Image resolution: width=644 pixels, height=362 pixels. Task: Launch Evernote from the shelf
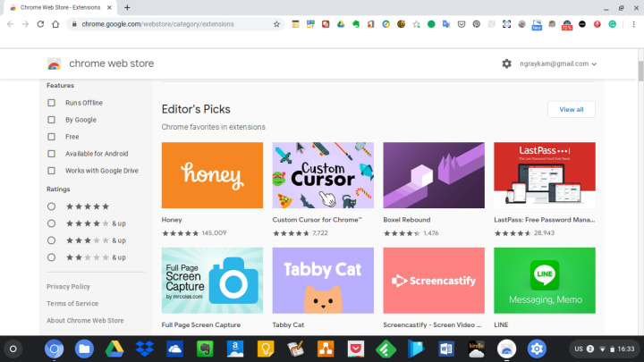click(x=205, y=349)
